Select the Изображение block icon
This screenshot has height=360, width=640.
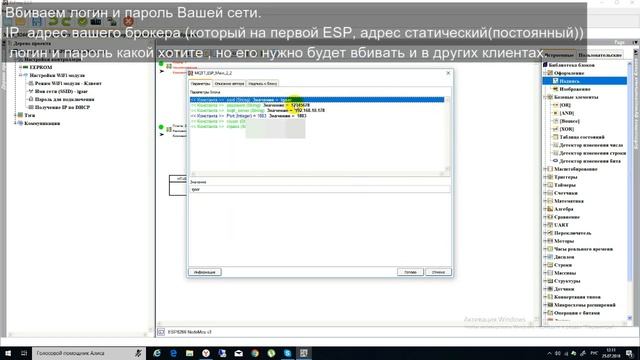555,89
